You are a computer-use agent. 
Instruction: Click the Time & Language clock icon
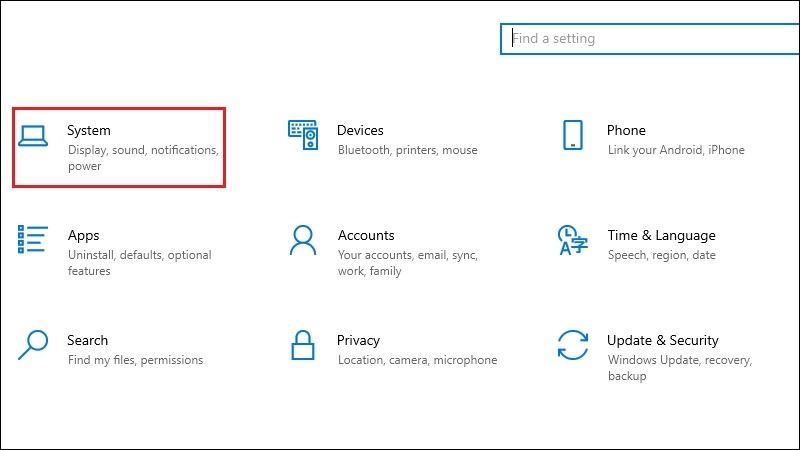(572, 240)
